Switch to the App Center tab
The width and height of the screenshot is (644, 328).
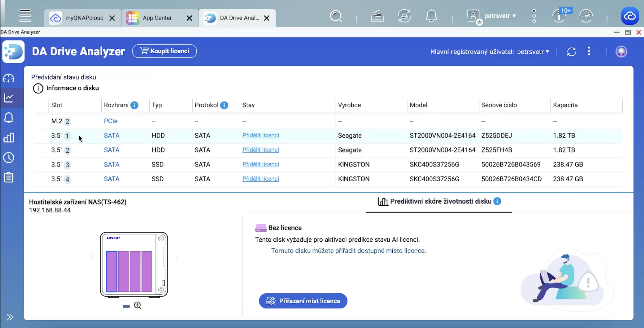[x=157, y=18]
